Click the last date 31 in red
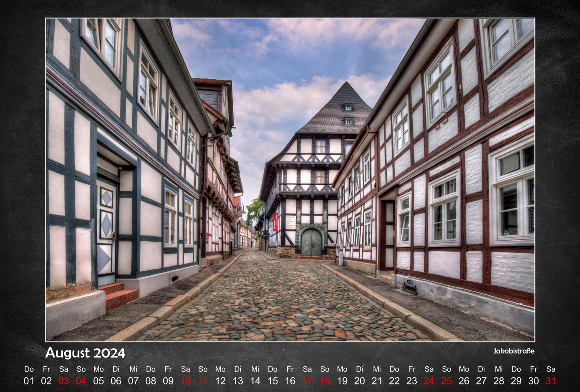 click(x=551, y=381)
